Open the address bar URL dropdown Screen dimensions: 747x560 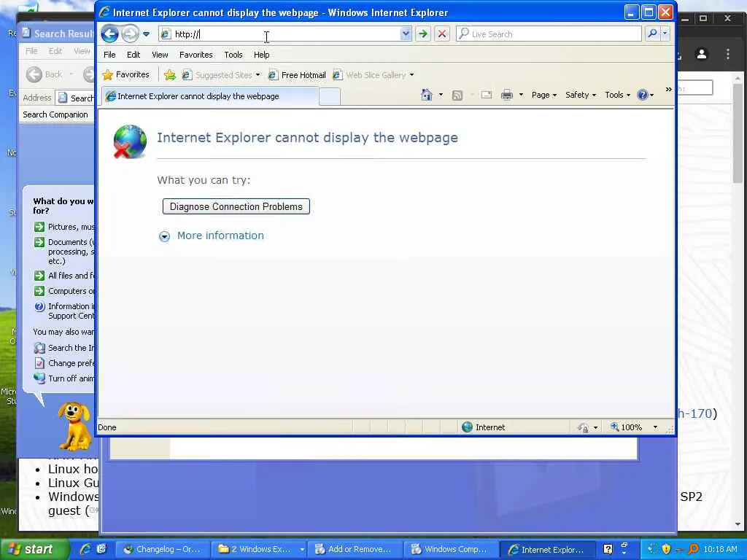tap(406, 34)
